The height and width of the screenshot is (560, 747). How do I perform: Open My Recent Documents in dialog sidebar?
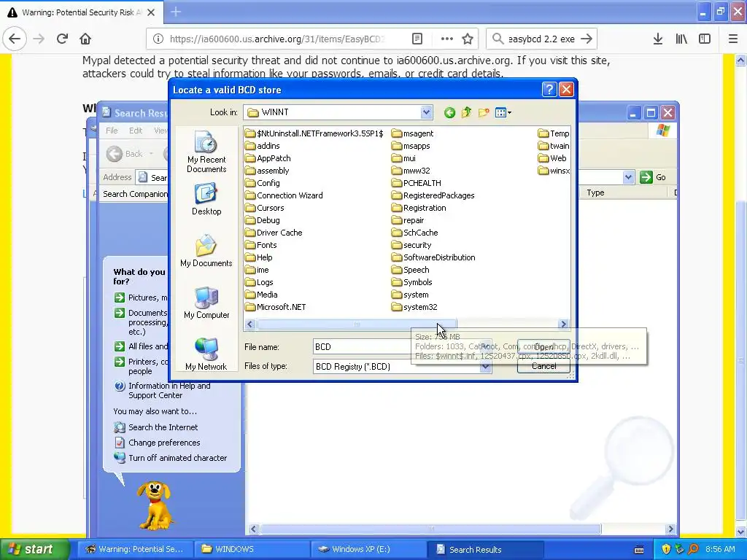pos(206,152)
